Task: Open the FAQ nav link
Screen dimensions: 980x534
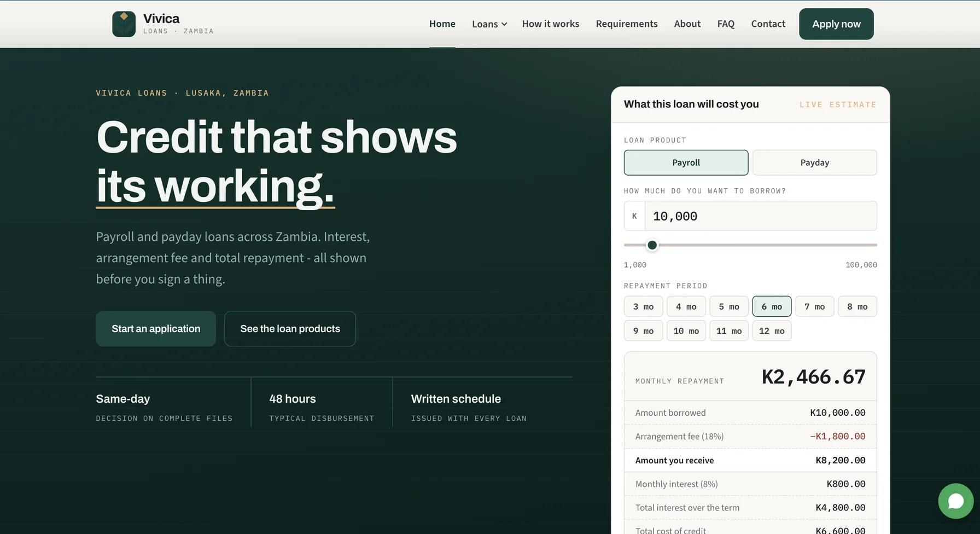Action: tap(726, 24)
